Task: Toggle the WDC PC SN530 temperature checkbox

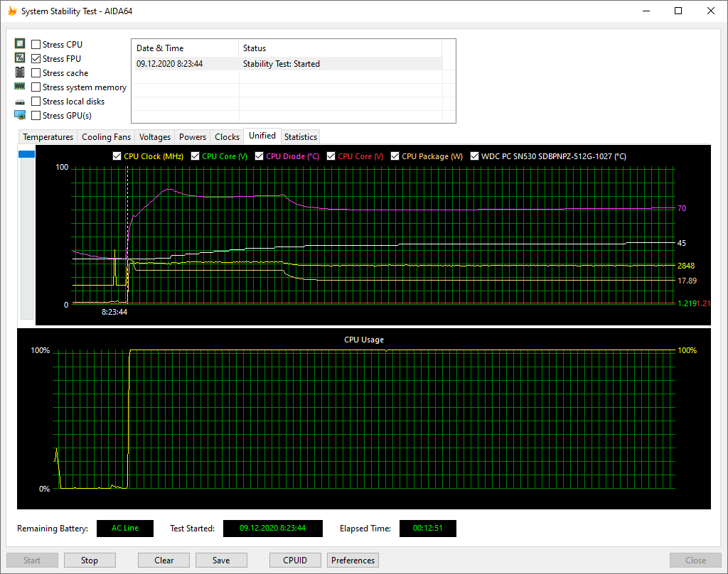Action: [x=475, y=156]
